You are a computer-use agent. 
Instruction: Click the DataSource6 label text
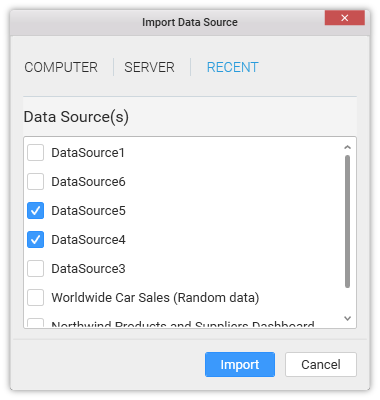(88, 182)
